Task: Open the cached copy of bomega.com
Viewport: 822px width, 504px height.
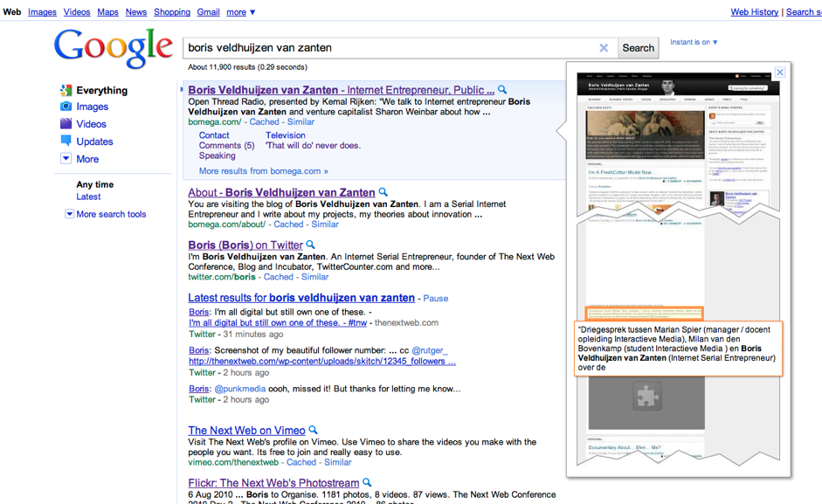Action: point(264,121)
